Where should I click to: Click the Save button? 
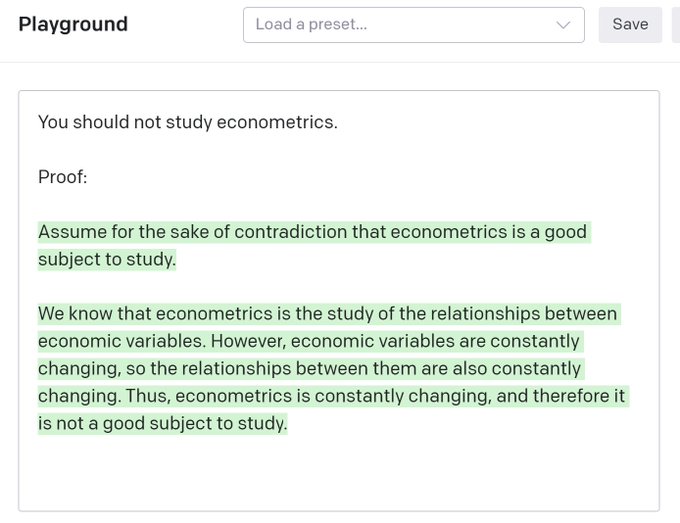pos(630,25)
